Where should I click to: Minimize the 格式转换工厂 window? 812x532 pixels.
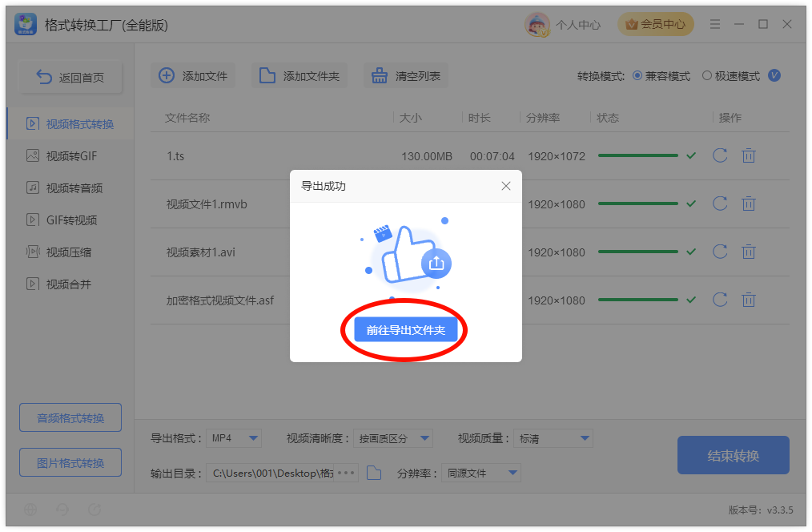[x=739, y=24]
